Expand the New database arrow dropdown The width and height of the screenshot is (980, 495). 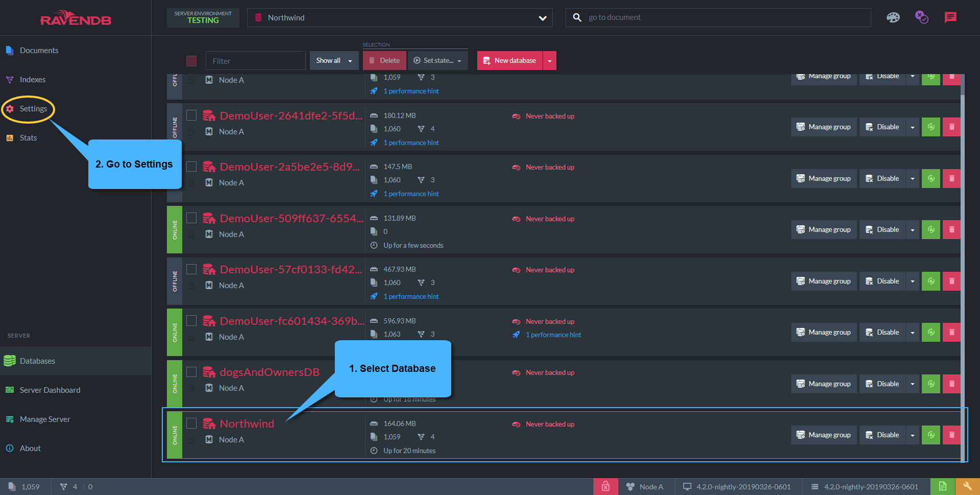tap(549, 60)
